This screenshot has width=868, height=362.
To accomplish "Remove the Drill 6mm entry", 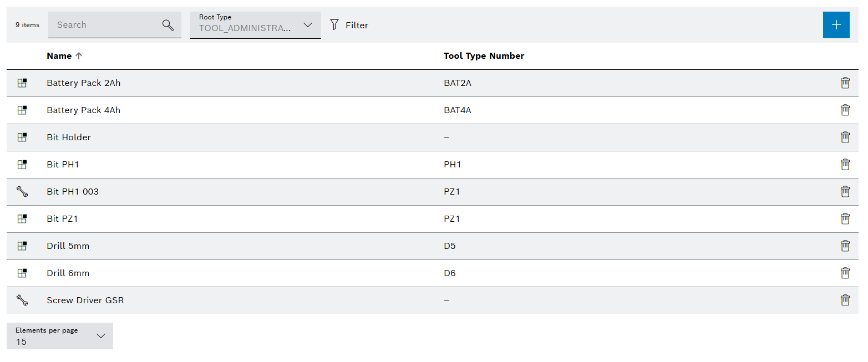I will (845, 273).
